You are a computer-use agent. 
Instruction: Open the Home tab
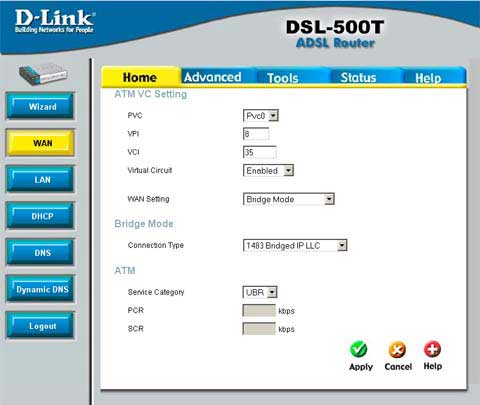[x=140, y=77]
